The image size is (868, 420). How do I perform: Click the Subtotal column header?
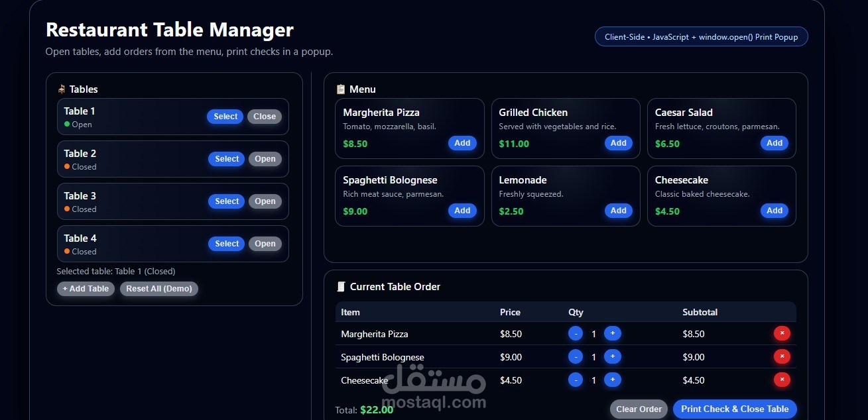[700, 312]
